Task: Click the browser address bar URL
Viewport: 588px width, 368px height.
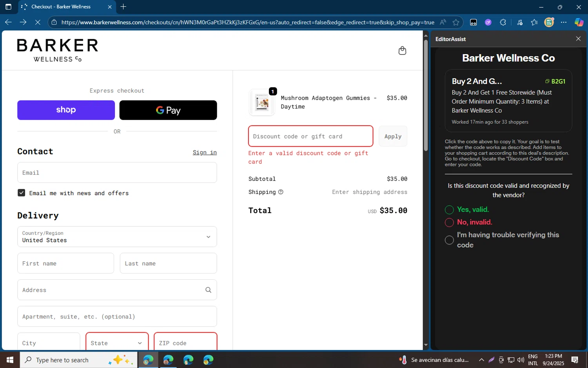Action: coord(248,22)
